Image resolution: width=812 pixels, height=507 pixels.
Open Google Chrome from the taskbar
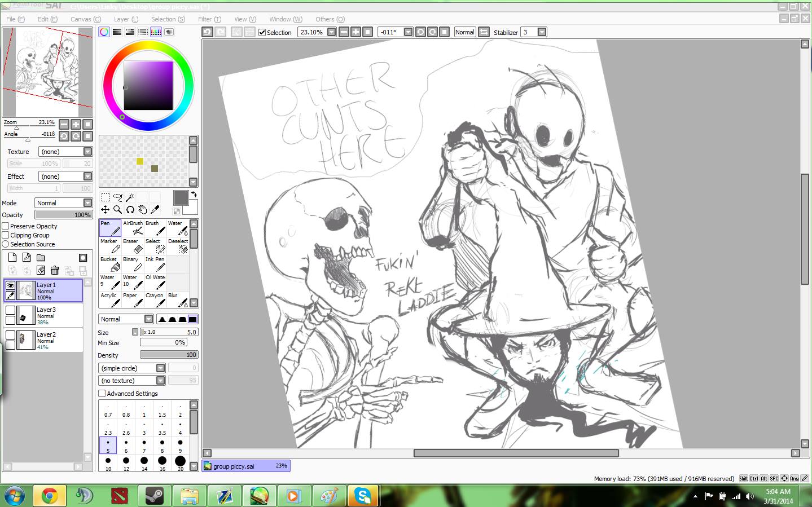click(49, 496)
